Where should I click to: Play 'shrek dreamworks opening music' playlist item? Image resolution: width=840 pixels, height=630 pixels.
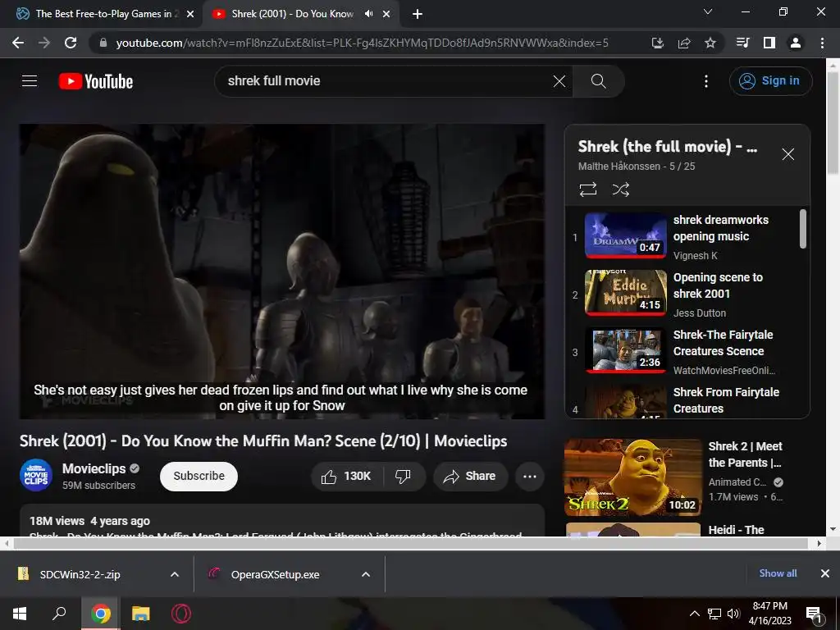pyautogui.click(x=683, y=237)
